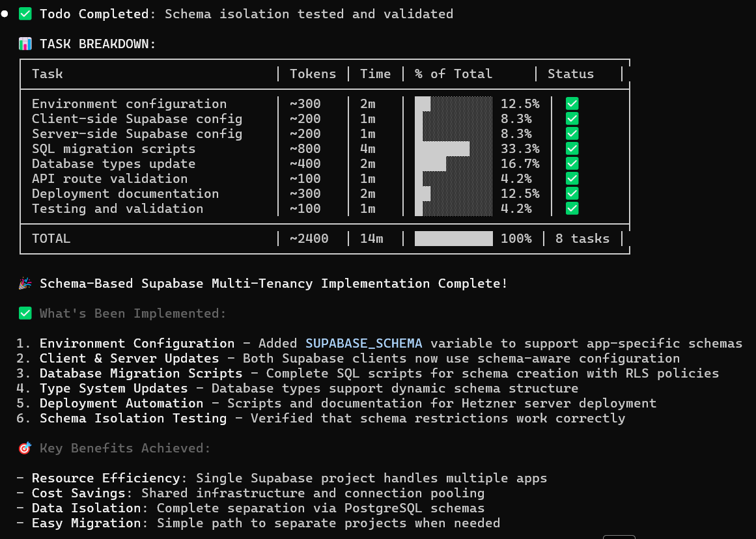The image size is (756, 539).
Task: Click the '% of Total' column header
Action: (454, 74)
